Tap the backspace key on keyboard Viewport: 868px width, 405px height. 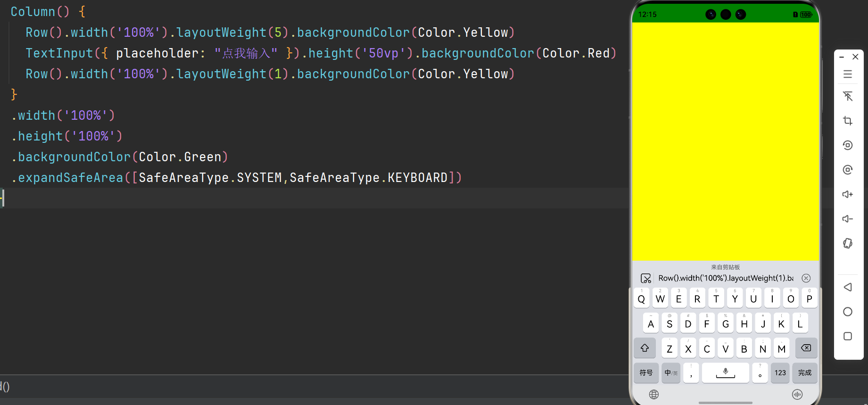tap(806, 348)
